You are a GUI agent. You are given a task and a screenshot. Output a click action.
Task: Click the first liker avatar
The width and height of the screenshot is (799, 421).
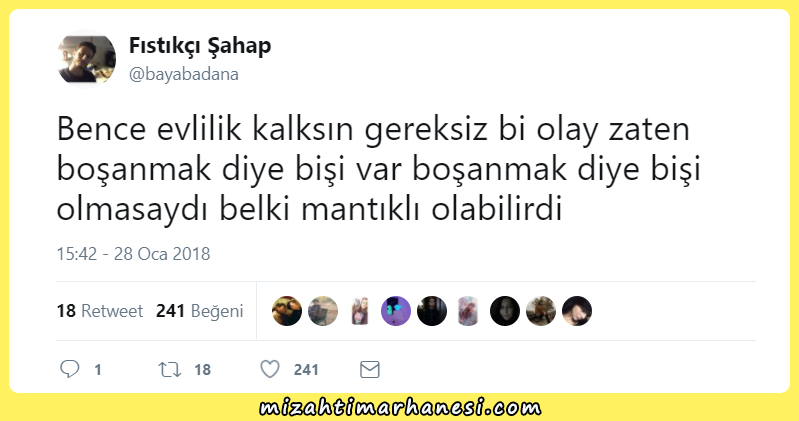[x=287, y=311]
